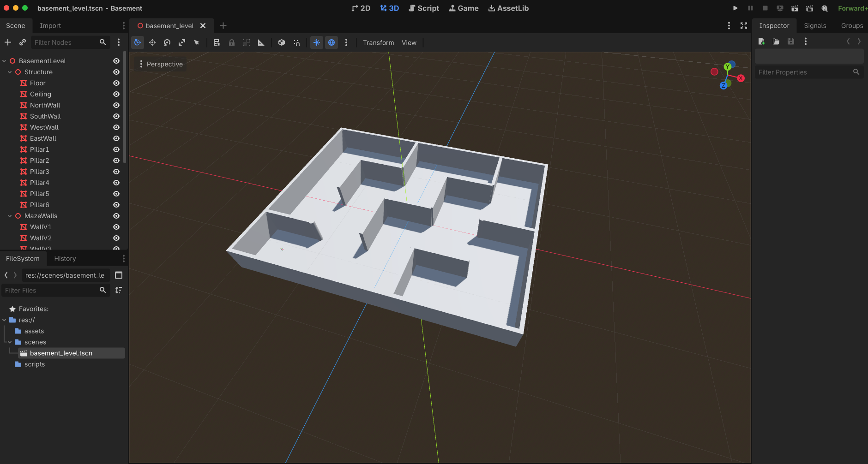Open the New Resource icon in Inspector
868x464 pixels.
pyautogui.click(x=761, y=41)
